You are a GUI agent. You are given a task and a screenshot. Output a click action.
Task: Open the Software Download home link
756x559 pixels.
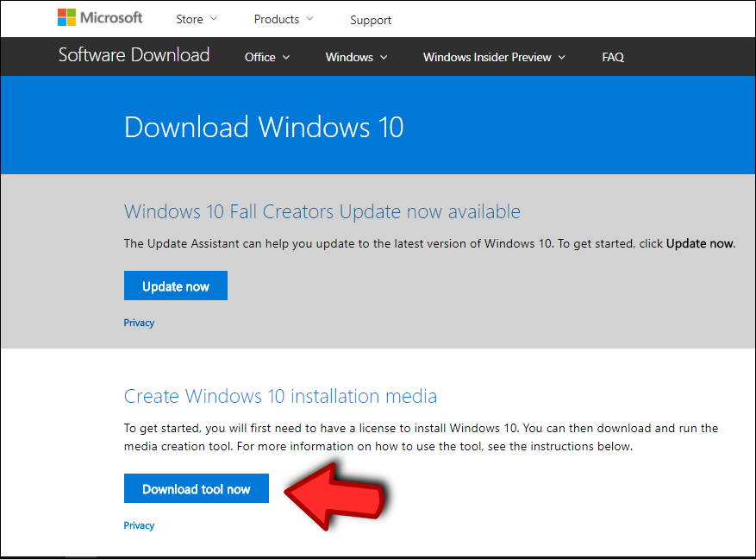click(134, 55)
